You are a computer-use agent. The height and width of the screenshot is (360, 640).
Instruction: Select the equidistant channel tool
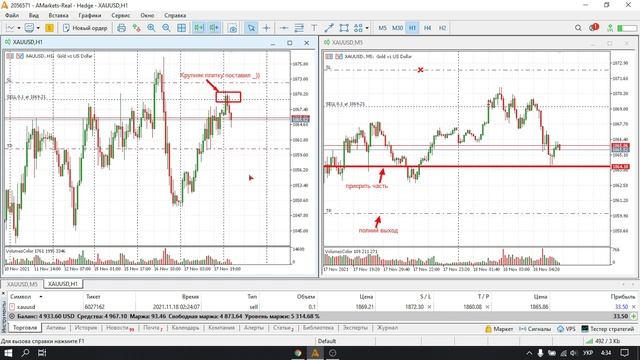point(299,28)
